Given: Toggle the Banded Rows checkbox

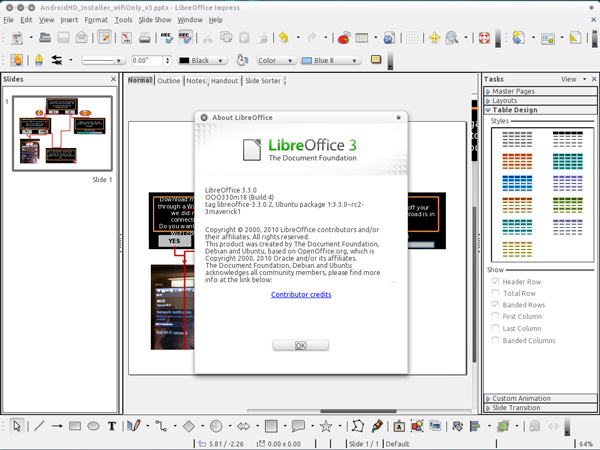Looking at the screenshot, I should coord(495,305).
